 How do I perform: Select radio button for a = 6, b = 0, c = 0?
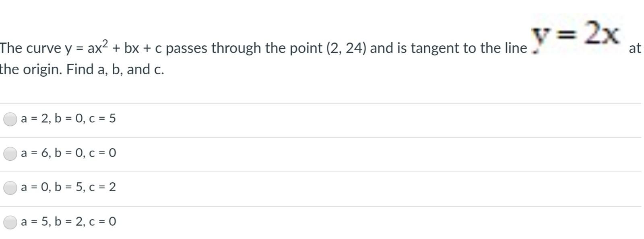pyautogui.click(x=10, y=153)
